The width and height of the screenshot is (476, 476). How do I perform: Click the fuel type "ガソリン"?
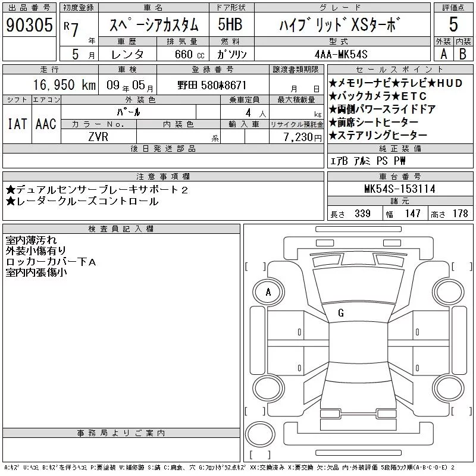[231, 55]
